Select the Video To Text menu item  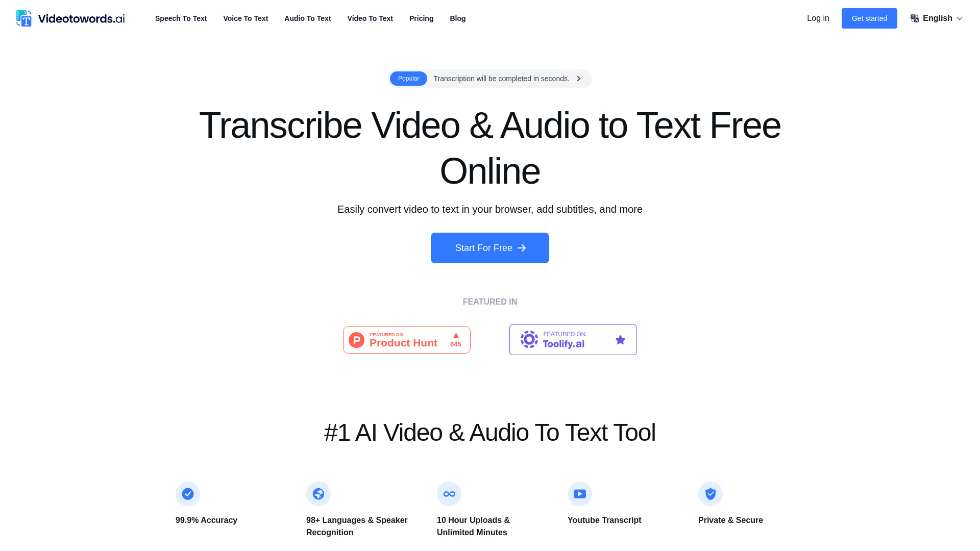click(x=370, y=18)
